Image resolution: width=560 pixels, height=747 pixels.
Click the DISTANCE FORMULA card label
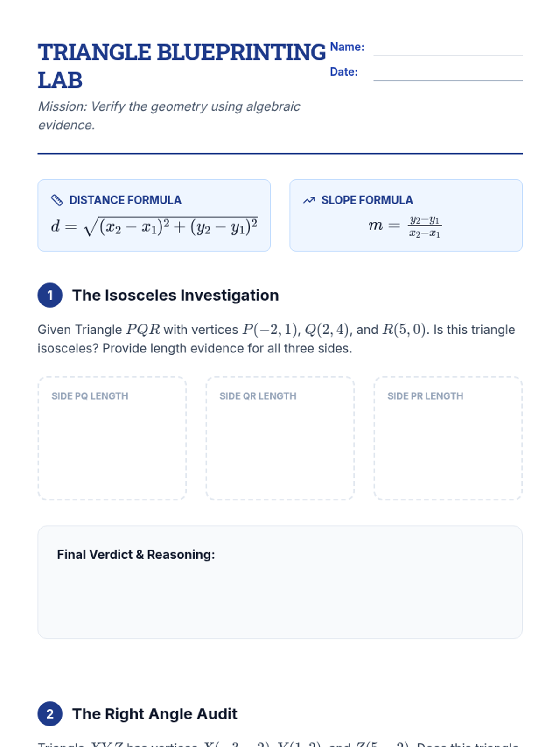125,200
